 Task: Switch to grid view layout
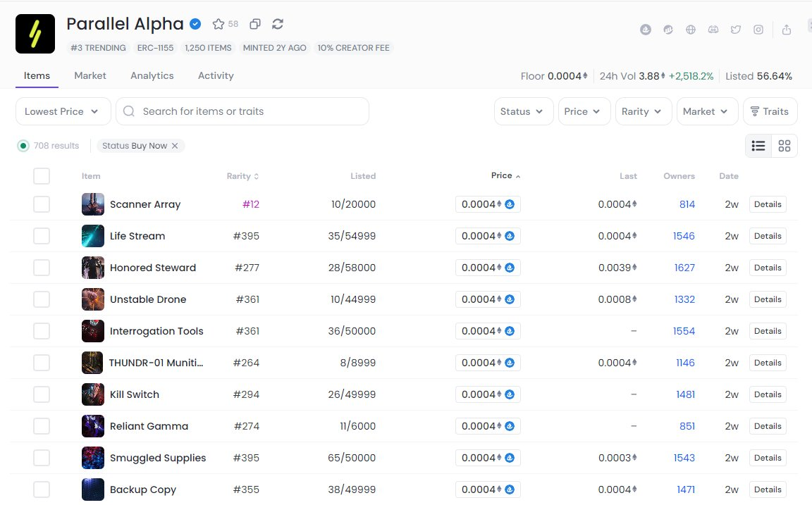(785, 146)
